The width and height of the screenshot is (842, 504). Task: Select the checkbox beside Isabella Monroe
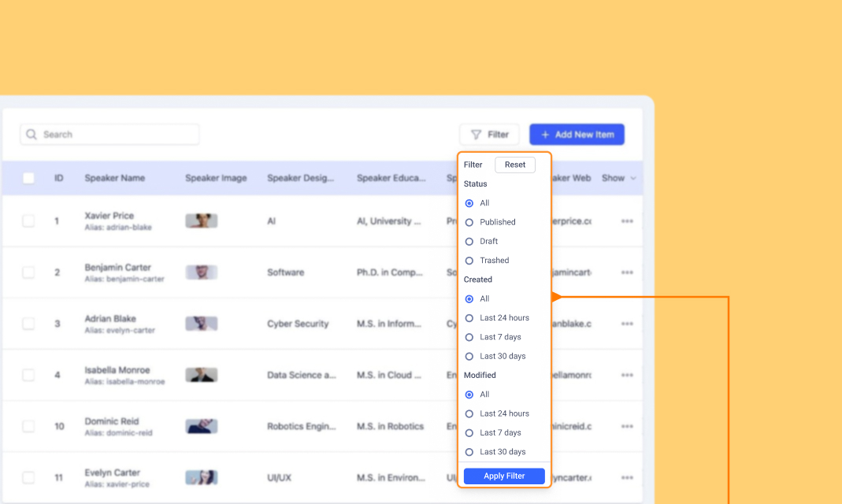(28, 375)
